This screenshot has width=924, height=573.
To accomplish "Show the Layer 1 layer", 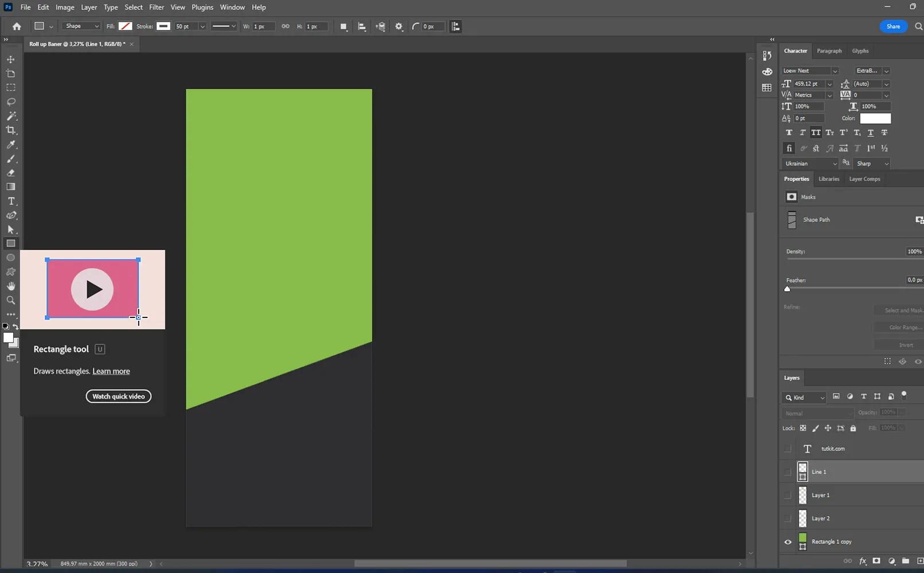I will tap(788, 495).
